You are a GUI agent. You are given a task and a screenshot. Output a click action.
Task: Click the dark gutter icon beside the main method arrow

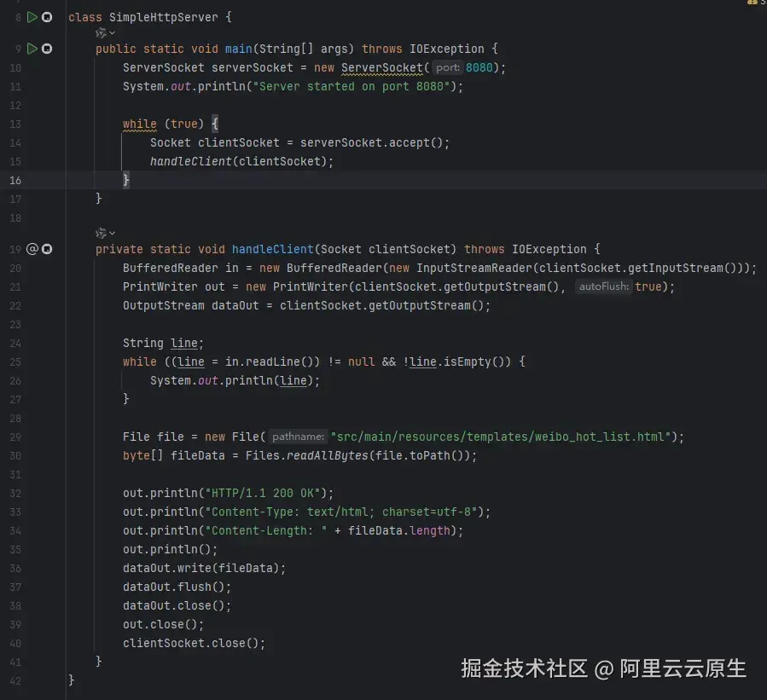(49, 49)
